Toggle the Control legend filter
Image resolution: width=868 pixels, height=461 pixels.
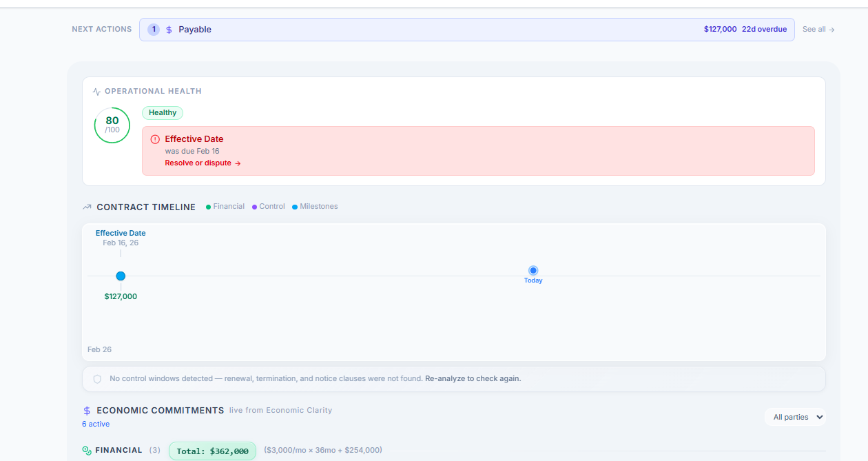[269, 207]
